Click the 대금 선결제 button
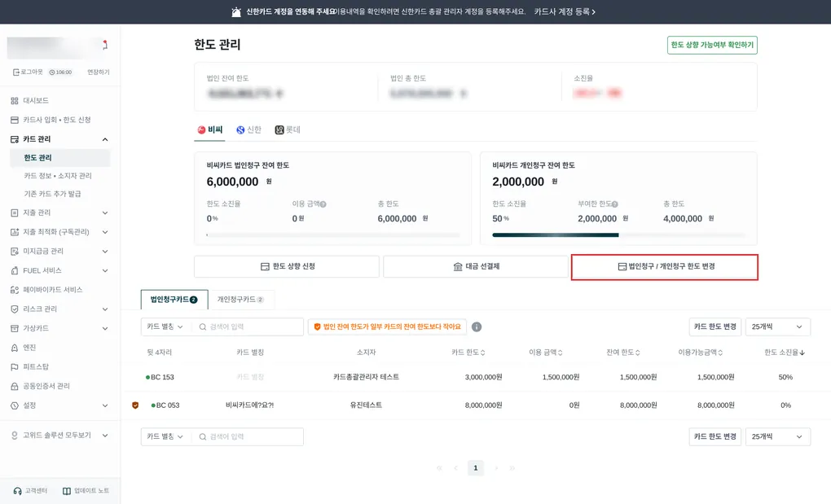Image resolution: width=831 pixels, height=504 pixels. 476,266
